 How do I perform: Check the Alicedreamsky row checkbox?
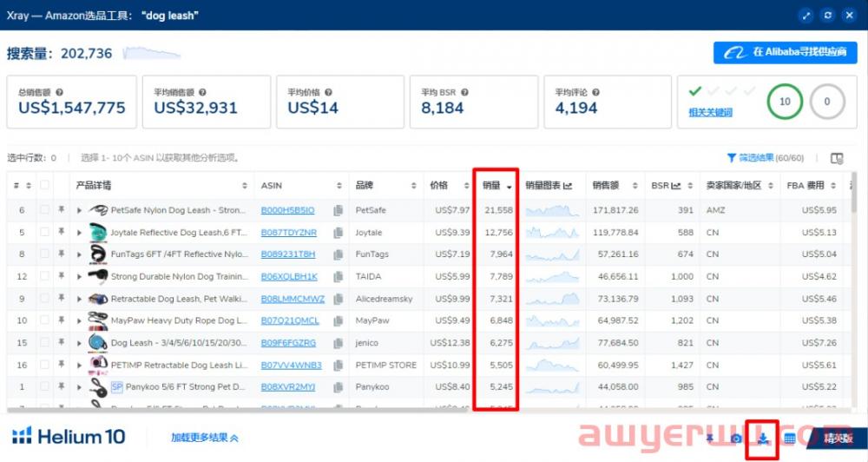pyautogui.click(x=44, y=298)
